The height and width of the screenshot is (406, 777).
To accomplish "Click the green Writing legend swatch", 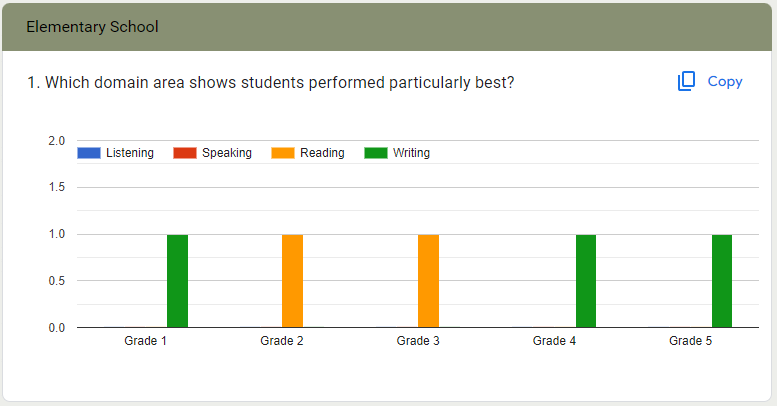I will pos(375,153).
